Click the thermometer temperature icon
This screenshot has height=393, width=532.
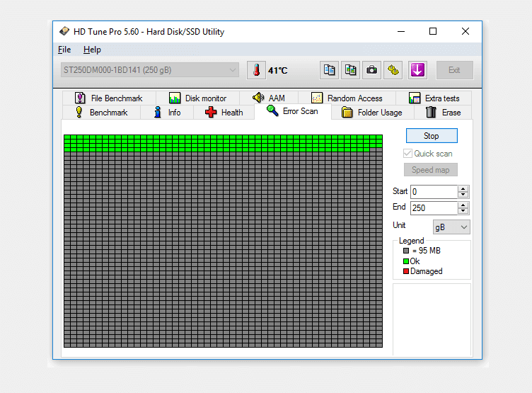(x=257, y=70)
